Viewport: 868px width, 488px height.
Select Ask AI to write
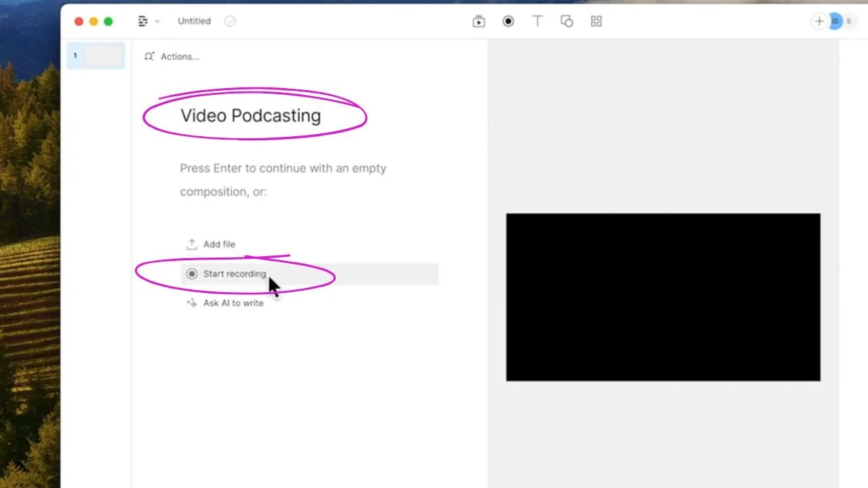point(225,303)
